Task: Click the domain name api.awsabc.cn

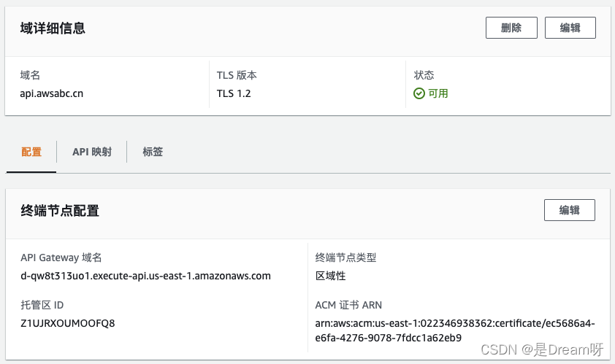Action: (x=51, y=93)
